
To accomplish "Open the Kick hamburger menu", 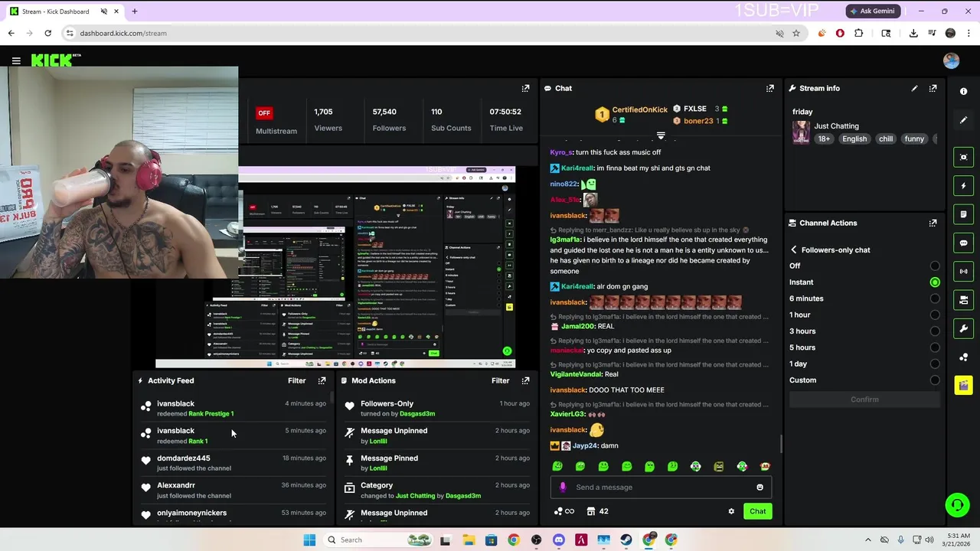I will tap(16, 60).
